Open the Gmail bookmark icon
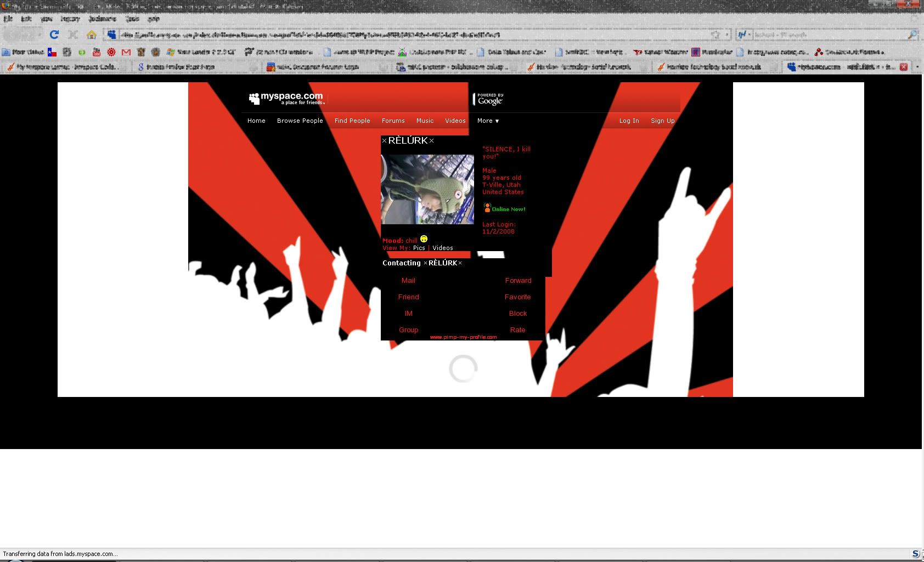 pos(126,52)
